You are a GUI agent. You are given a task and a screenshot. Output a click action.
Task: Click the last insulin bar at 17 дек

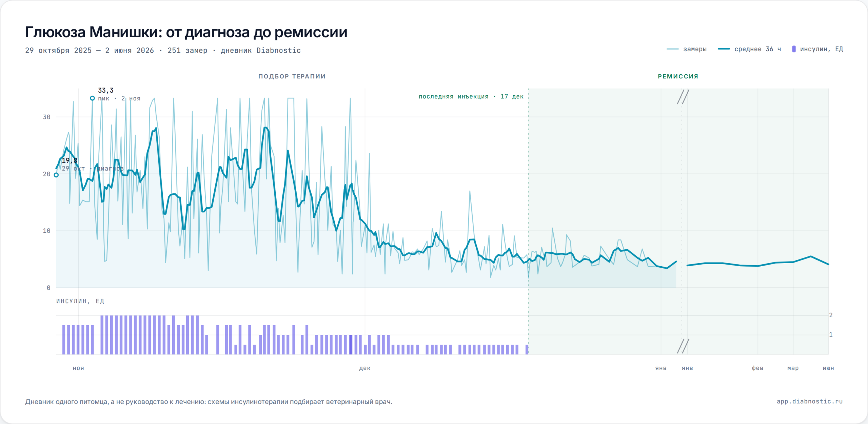tap(527, 349)
